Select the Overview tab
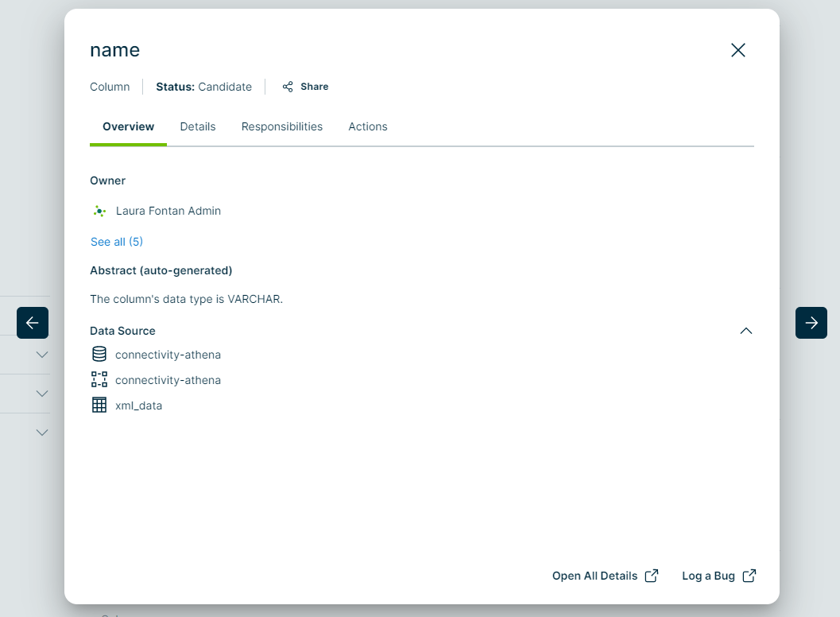 tap(128, 126)
